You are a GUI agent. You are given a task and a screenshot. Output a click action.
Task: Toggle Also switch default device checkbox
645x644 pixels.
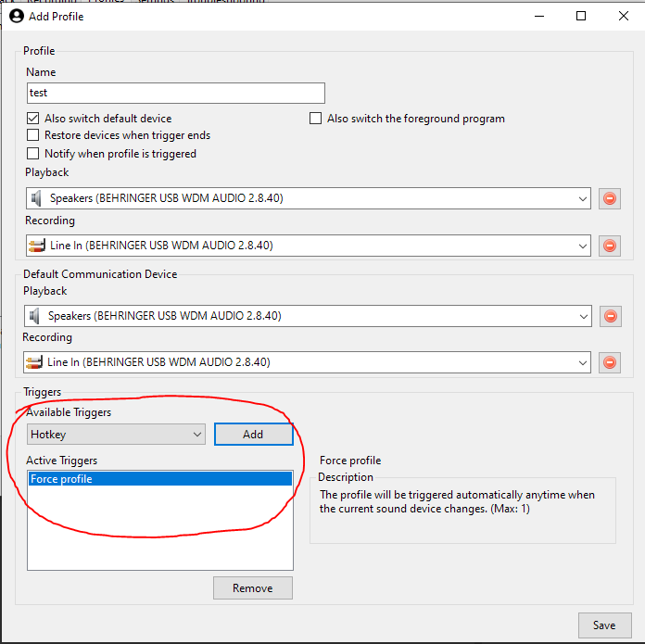33,119
